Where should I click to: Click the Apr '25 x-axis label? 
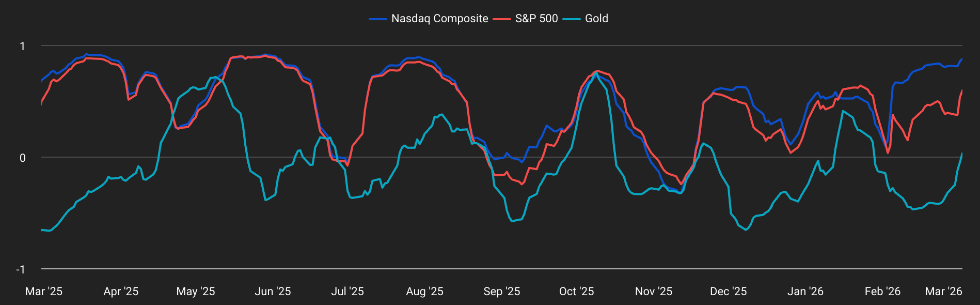[121, 292]
